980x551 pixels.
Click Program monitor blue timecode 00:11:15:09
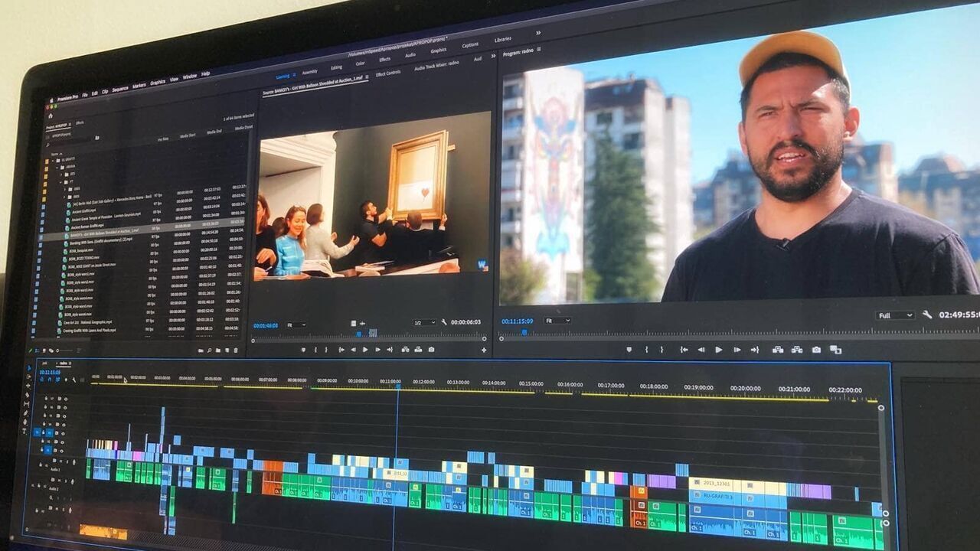click(x=518, y=321)
